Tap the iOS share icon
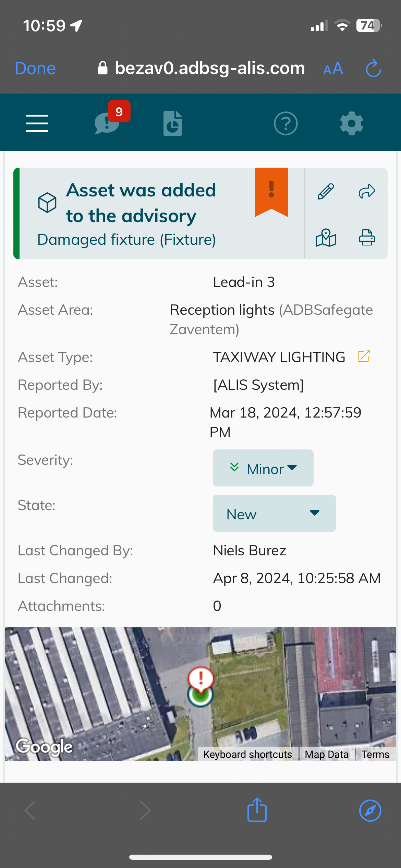The width and height of the screenshot is (401, 868). click(257, 810)
